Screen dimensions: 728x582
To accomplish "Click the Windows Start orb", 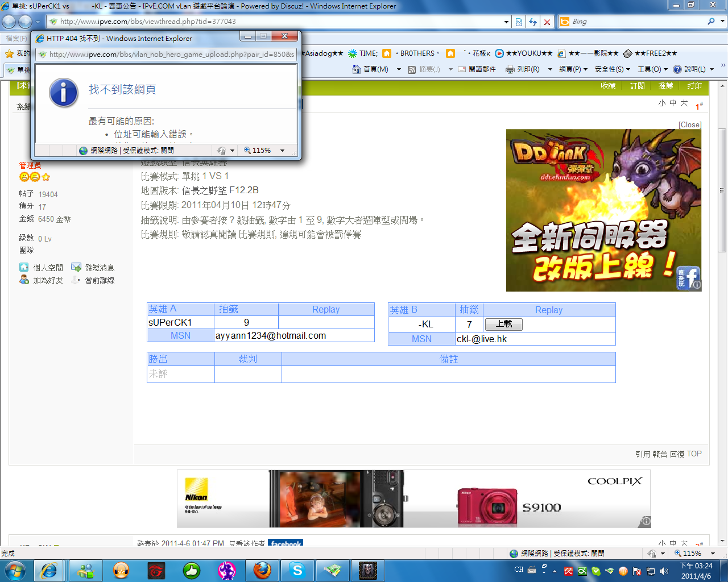I will 15,570.
